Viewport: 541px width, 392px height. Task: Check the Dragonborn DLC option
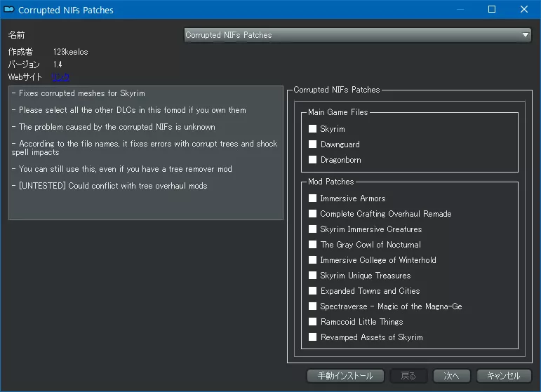[x=312, y=160]
